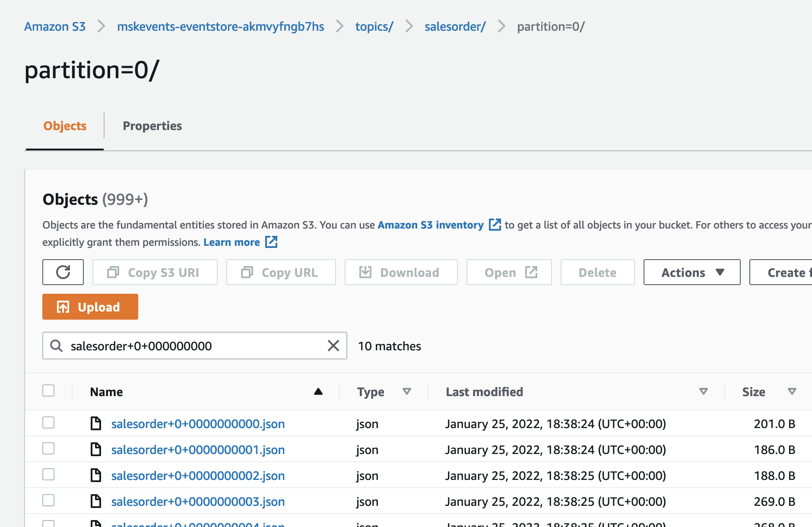Click the Type column header
812x527 pixels.
click(371, 392)
